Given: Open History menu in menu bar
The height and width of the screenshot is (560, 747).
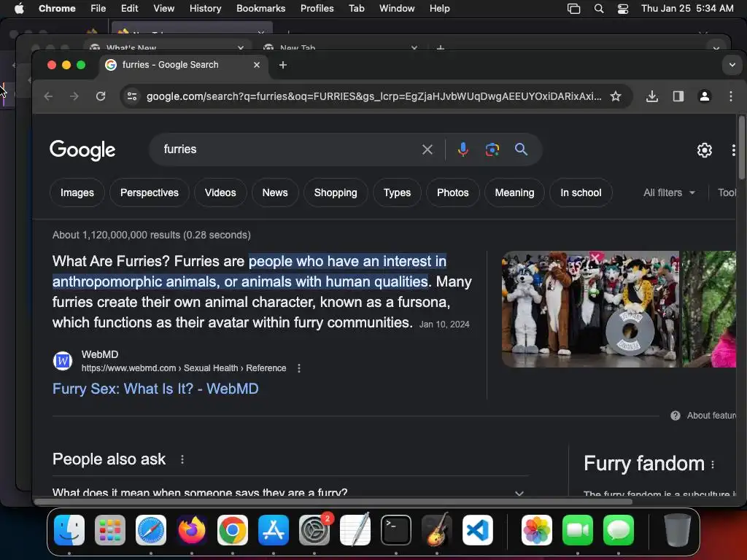Looking at the screenshot, I should click(205, 9).
